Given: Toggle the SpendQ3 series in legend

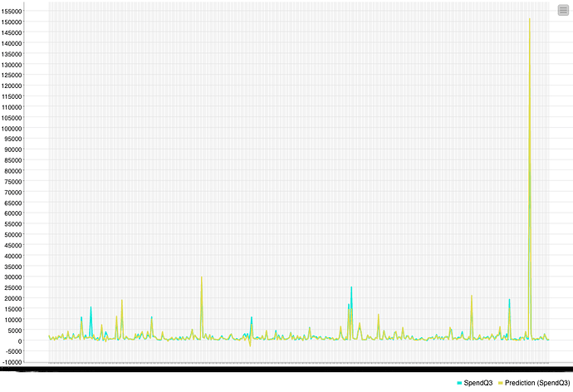Looking at the screenshot, I should tap(475, 383).
